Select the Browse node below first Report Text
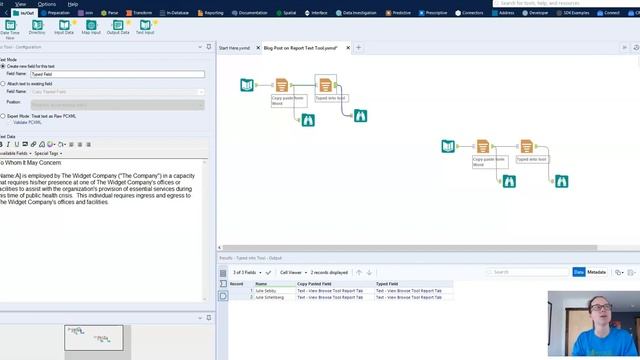The width and height of the screenshot is (640, 360). tap(308, 120)
